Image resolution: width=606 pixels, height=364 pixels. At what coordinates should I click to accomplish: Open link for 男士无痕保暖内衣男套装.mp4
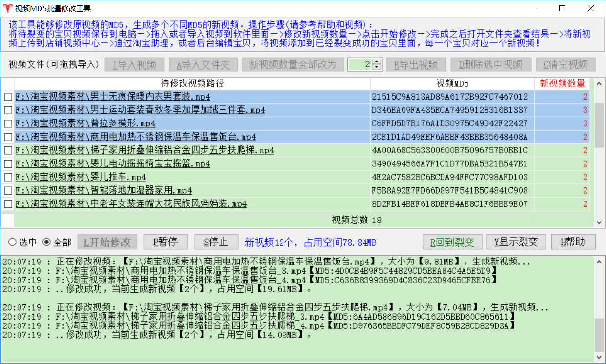click(113, 97)
